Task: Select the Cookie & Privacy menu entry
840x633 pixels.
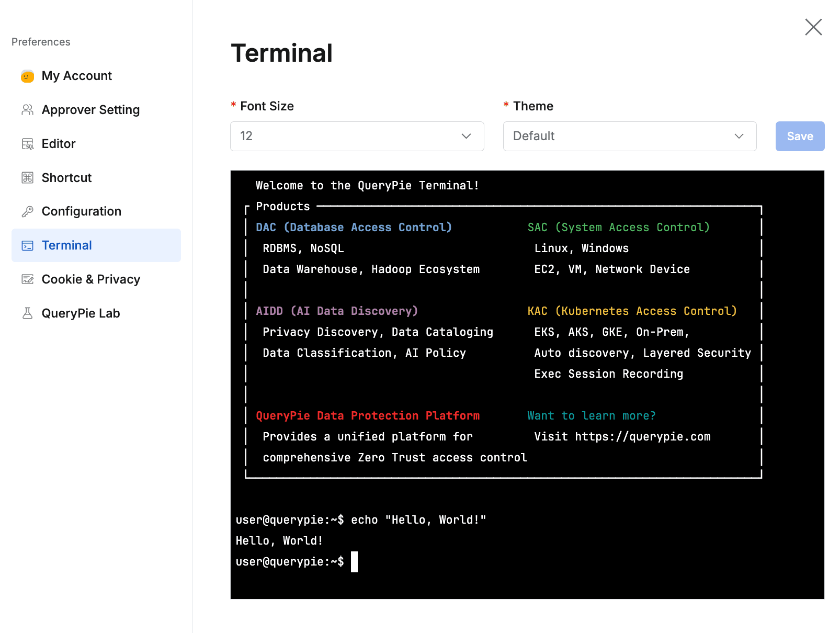Action: click(90, 279)
